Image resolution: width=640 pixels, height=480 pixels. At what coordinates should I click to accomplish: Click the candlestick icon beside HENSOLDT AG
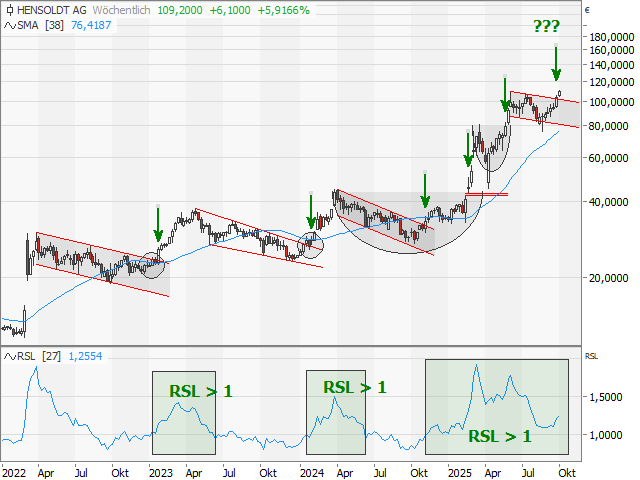coord(10,10)
